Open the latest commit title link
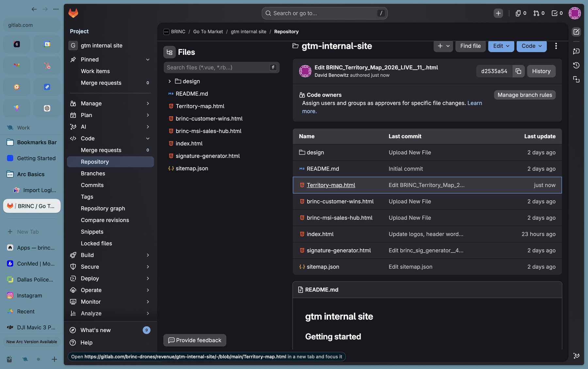The height and width of the screenshot is (369, 588). pos(376,68)
